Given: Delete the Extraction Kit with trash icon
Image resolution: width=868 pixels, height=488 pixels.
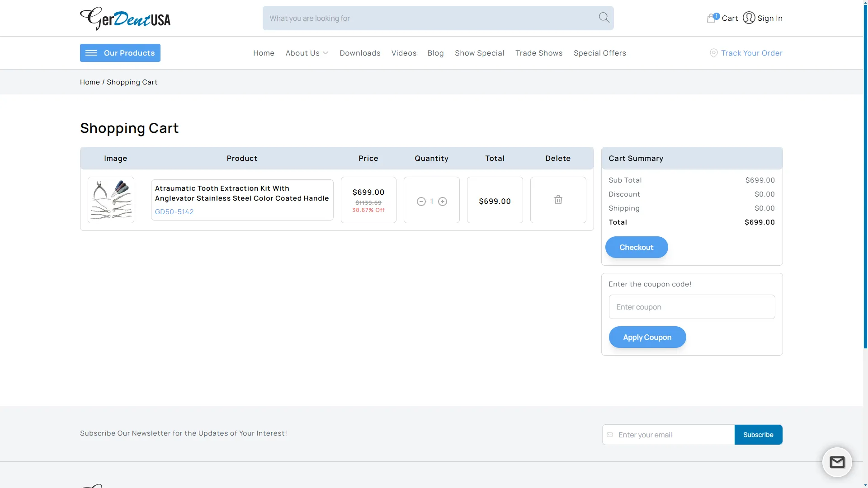Looking at the screenshot, I should pyautogui.click(x=558, y=200).
